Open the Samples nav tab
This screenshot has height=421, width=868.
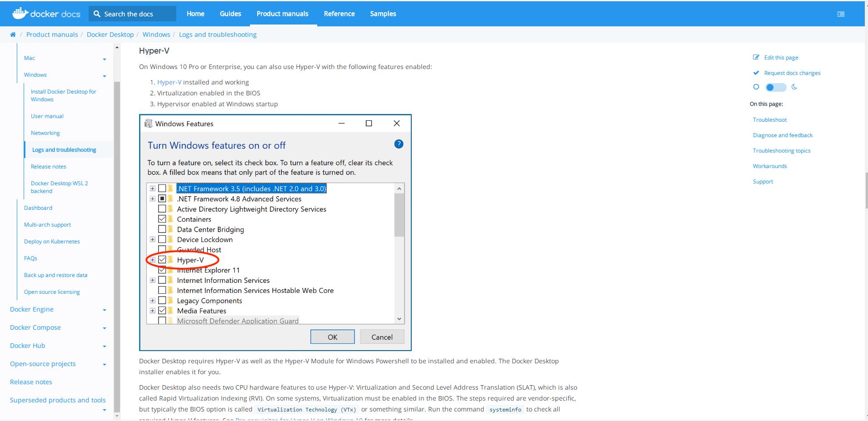point(383,14)
